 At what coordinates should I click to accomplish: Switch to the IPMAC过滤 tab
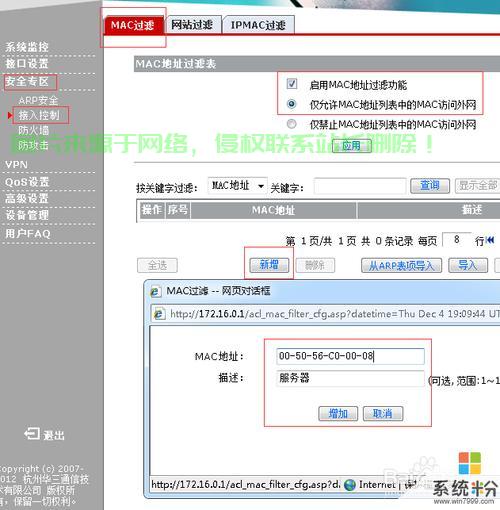pyautogui.click(x=258, y=25)
